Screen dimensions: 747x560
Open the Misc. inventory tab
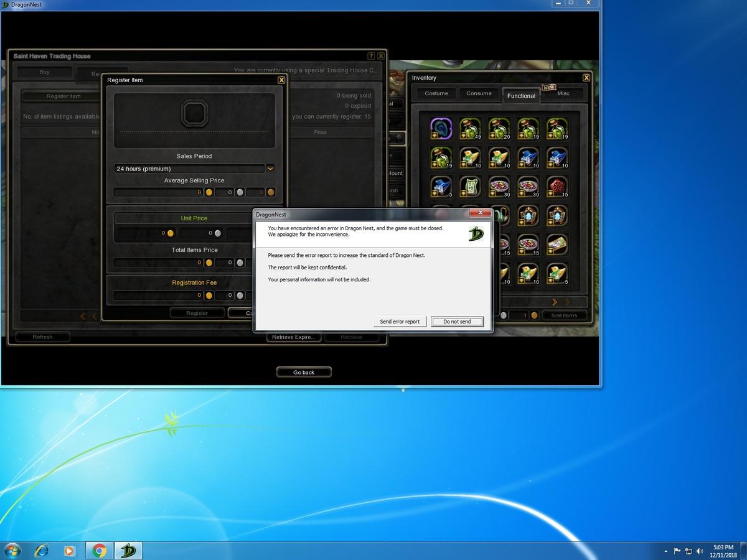pyautogui.click(x=563, y=93)
